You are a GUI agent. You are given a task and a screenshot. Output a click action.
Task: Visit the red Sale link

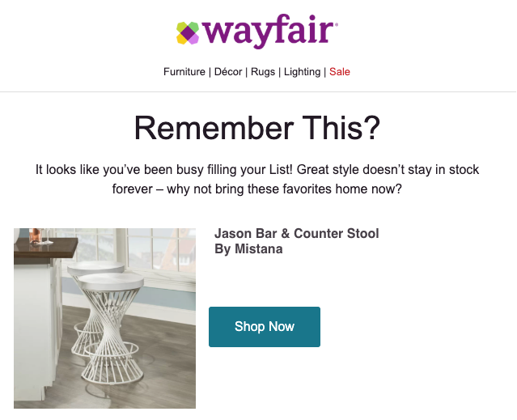pyautogui.click(x=340, y=71)
